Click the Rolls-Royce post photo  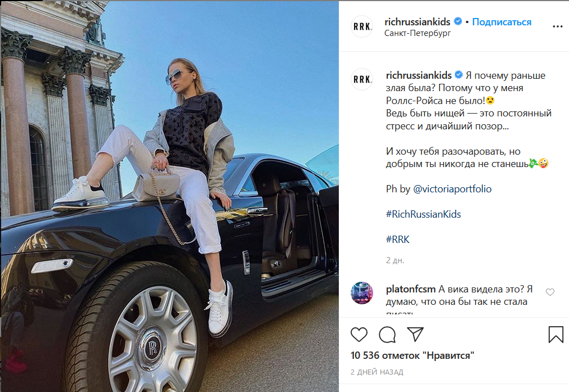[x=170, y=196]
